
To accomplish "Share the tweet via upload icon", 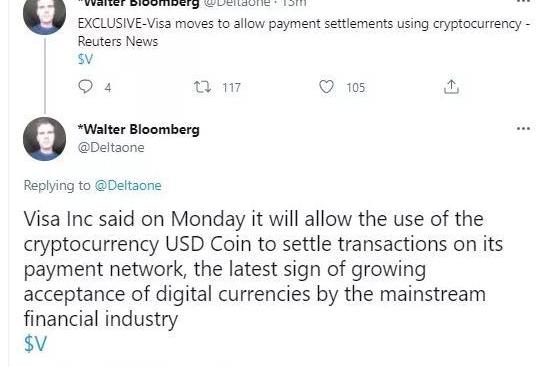I will click(x=451, y=87).
